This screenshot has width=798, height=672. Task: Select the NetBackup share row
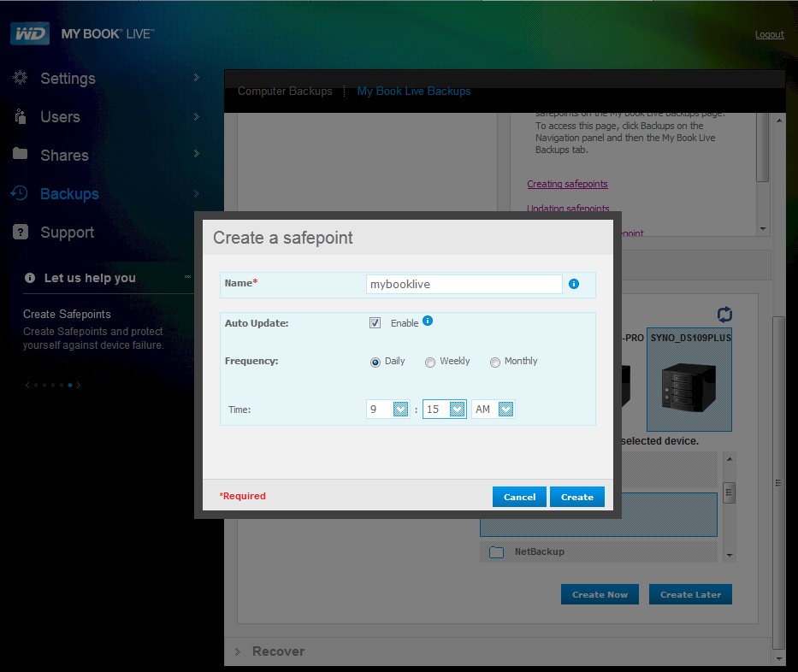599,551
